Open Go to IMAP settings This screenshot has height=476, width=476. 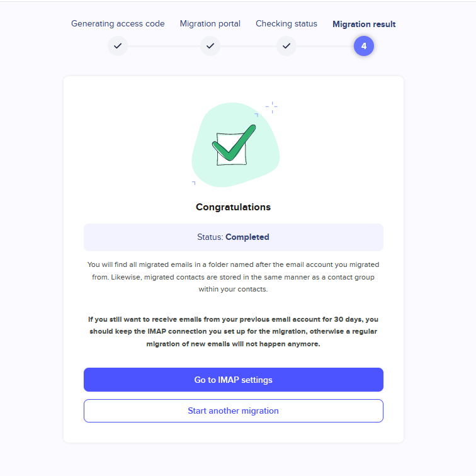click(x=233, y=380)
